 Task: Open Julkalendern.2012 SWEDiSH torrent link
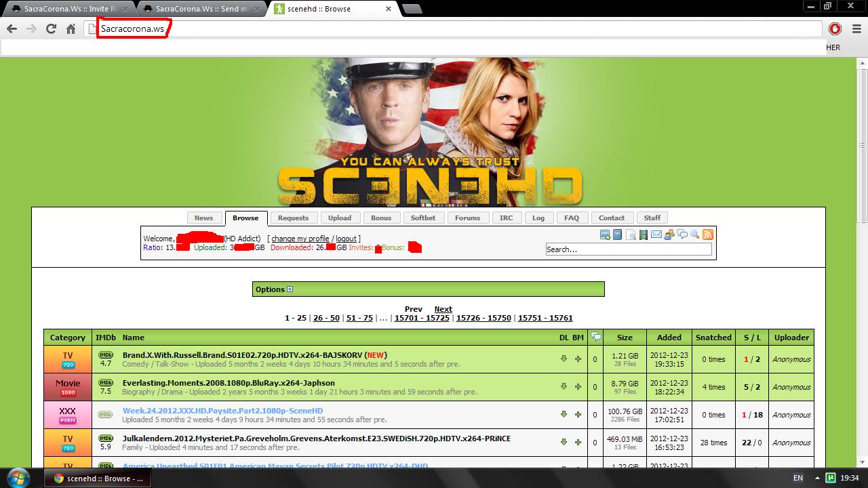pos(317,439)
